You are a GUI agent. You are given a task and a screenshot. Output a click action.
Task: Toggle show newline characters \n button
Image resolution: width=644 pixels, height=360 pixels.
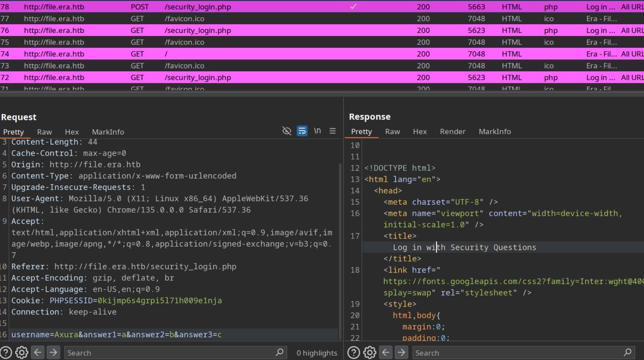[317, 131]
